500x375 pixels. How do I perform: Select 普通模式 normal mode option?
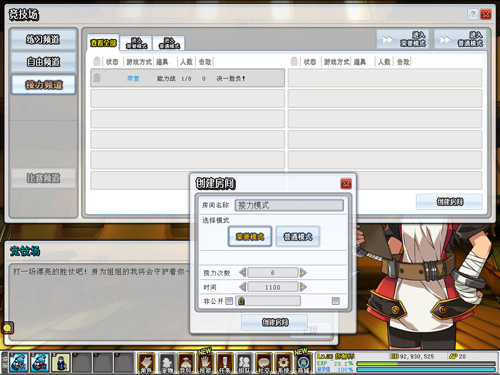click(x=298, y=236)
